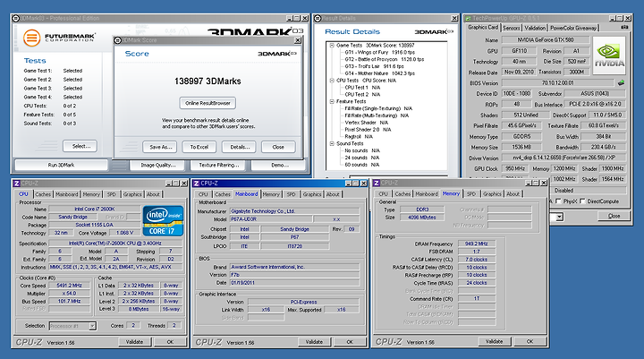The height and width of the screenshot is (359, 644).
Task: Click Close in the 3DMark Score dialog
Action: point(278,147)
